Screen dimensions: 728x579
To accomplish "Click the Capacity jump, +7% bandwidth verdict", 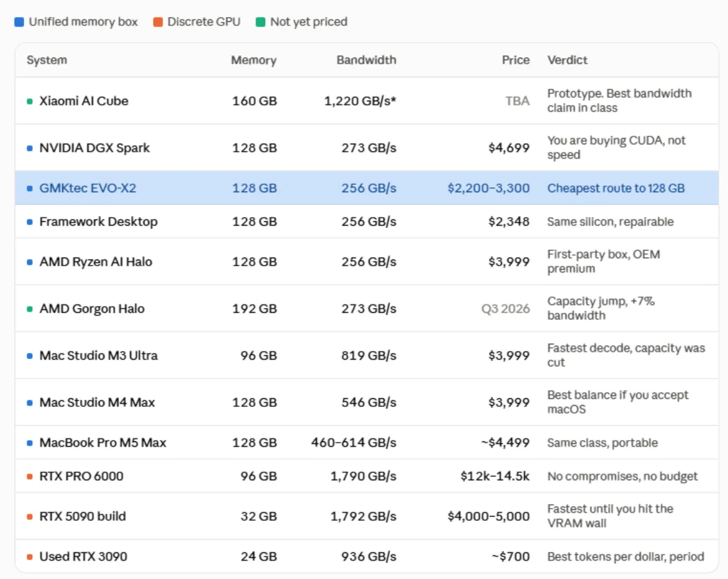I will click(x=601, y=309).
